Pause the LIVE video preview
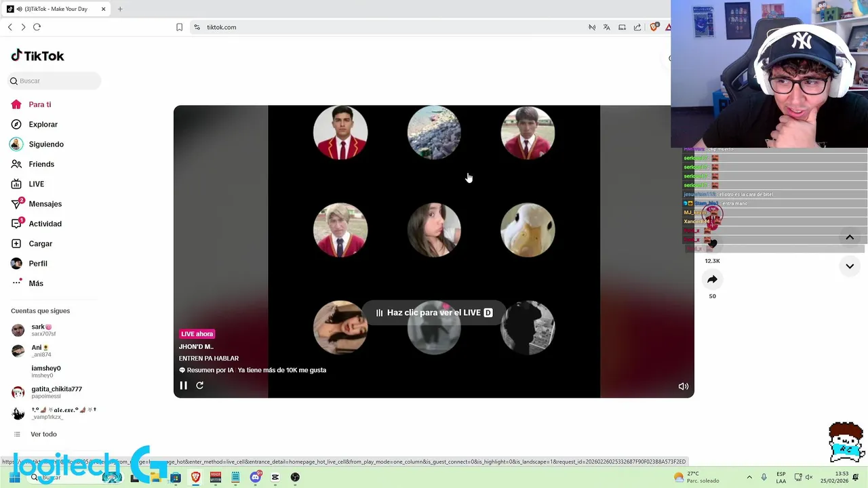Image resolution: width=868 pixels, height=488 pixels. (183, 385)
